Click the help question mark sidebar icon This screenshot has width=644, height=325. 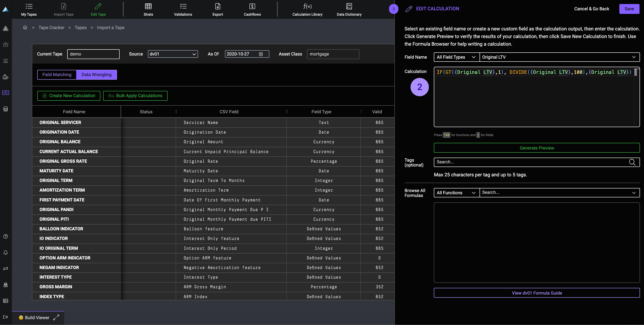tap(6, 236)
